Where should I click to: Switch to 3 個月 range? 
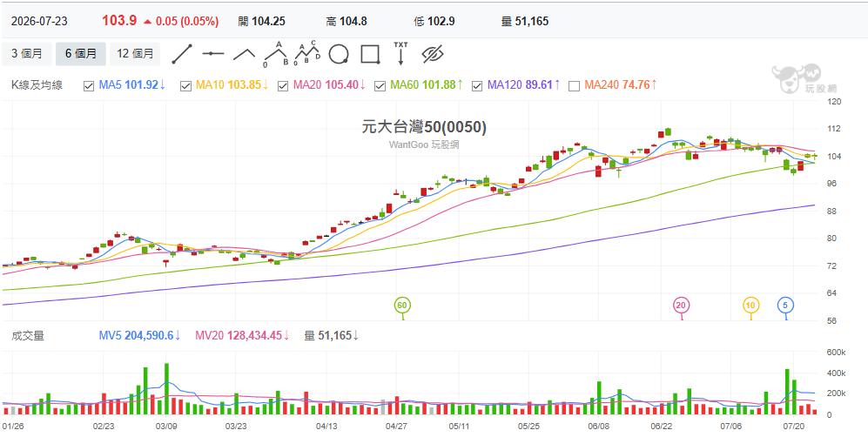click(x=27, y=54)
